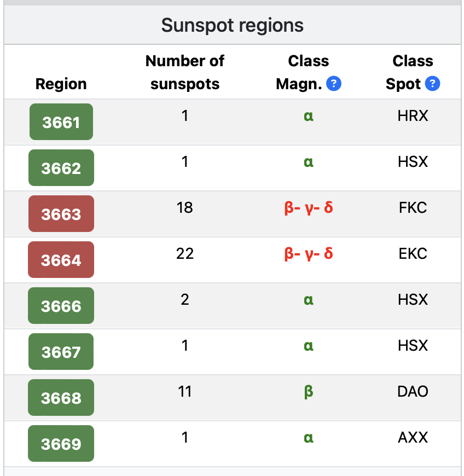This screenshot has width=464, height=476.
Task: Click beta-gamma-delta class for region 3664
Action: (309, 254)
